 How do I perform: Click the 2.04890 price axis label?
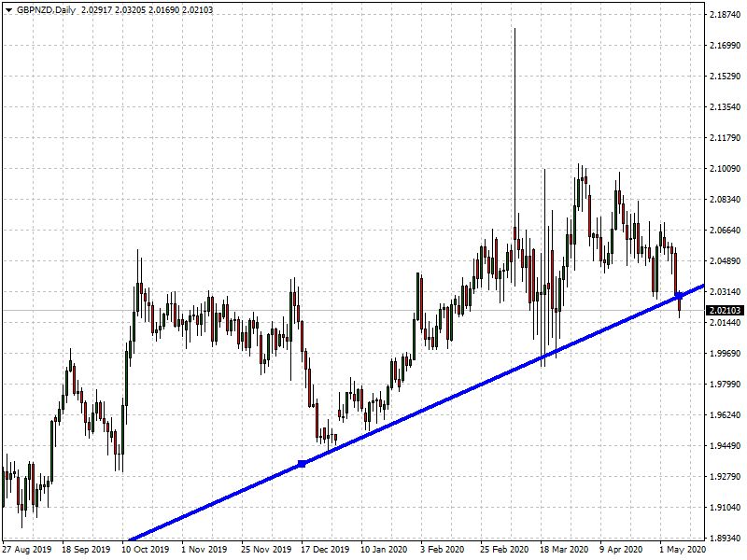[726, 261]
